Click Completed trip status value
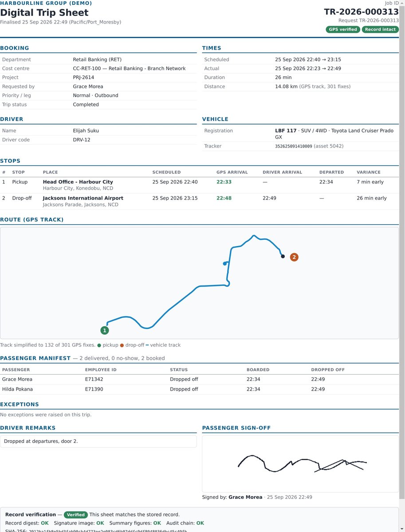Image resolution: width=405 pixels, height=532 pixels. tap(86, 105)
